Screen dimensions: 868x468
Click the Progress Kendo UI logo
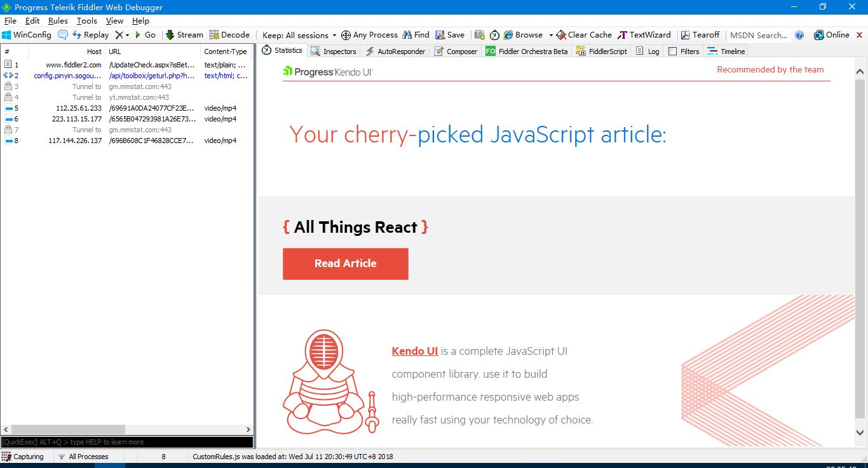pos(328,72)
